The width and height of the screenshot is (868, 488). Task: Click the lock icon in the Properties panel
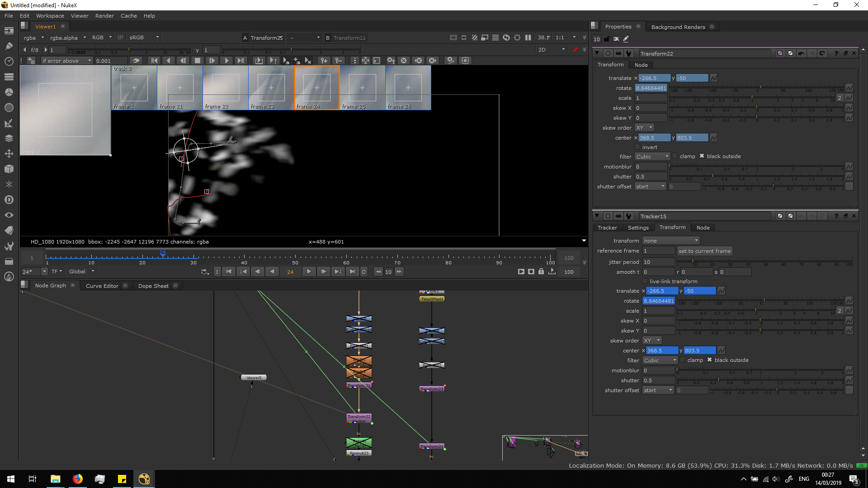607,39
